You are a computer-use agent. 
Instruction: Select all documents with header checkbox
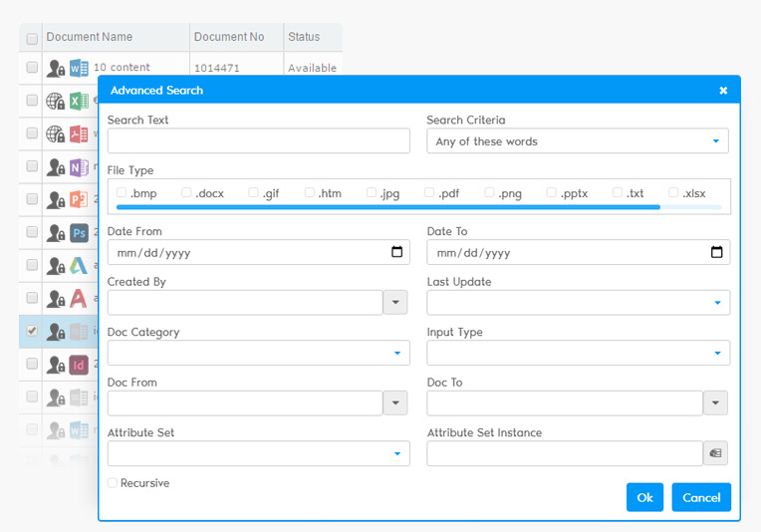(32, 39)
